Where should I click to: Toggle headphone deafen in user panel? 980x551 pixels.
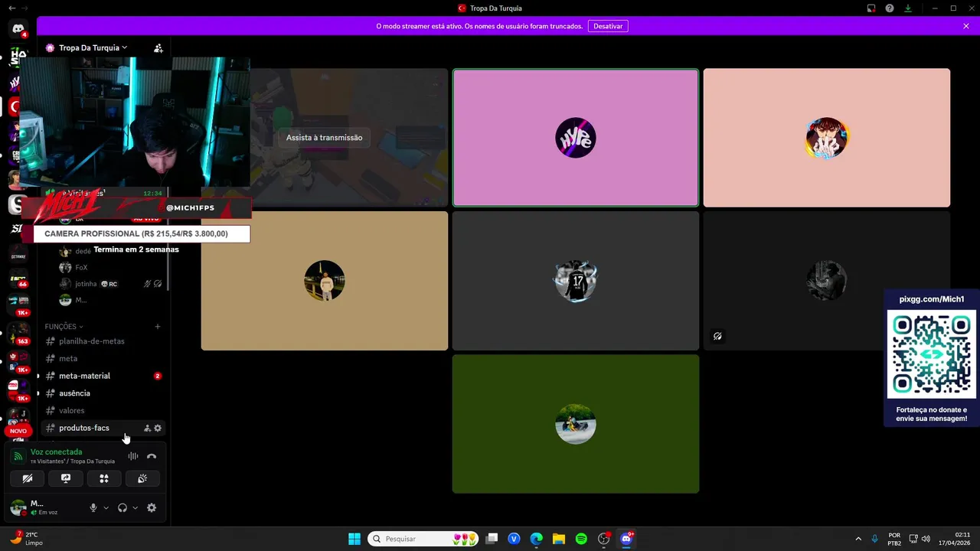tap(122, 507)
